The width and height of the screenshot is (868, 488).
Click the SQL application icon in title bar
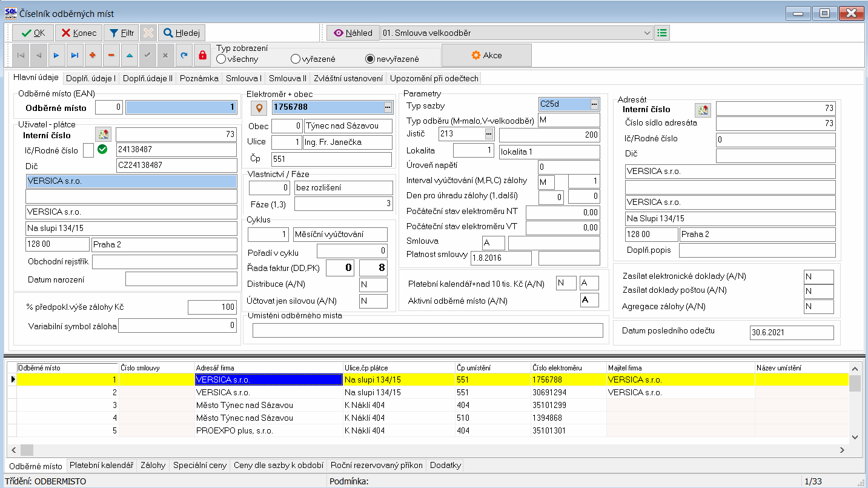point(10,12)
